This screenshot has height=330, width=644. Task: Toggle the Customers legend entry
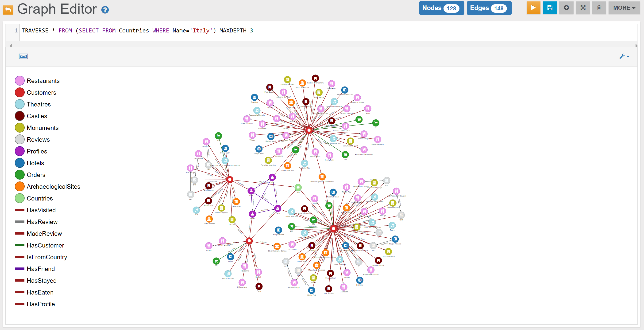click(41, 93)
